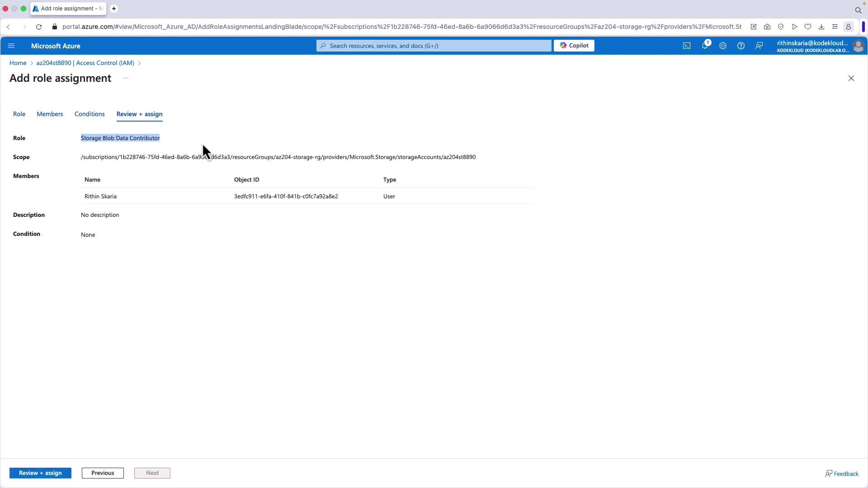Open the Home breadcrumb link
Screen dimensions: 868x488
pyautogui.click(x=18, y=63)
